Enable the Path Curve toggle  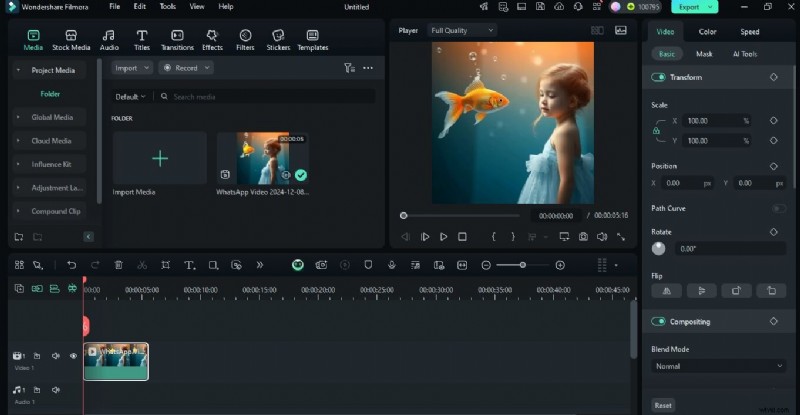click(x=777, y=208)
